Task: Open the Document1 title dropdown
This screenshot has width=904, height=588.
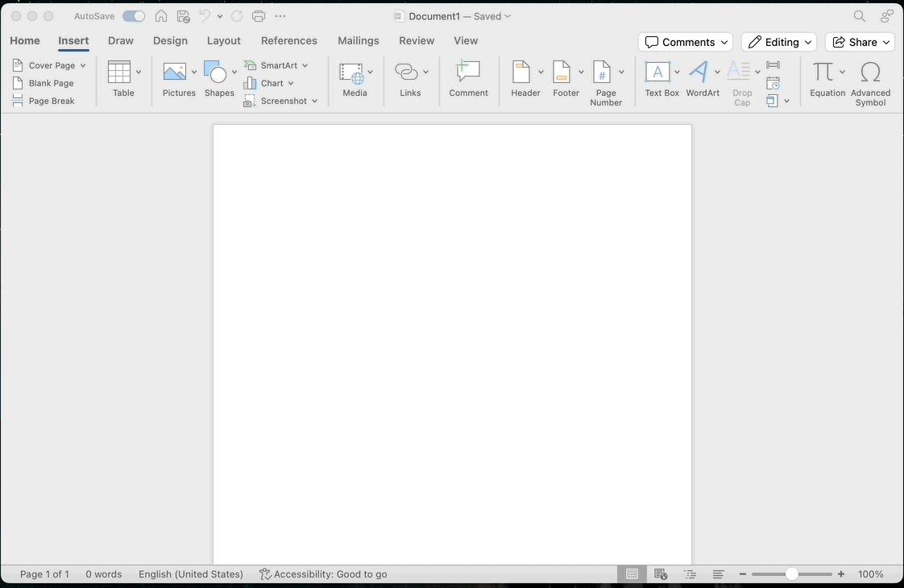Action: (x=508, y=16)
